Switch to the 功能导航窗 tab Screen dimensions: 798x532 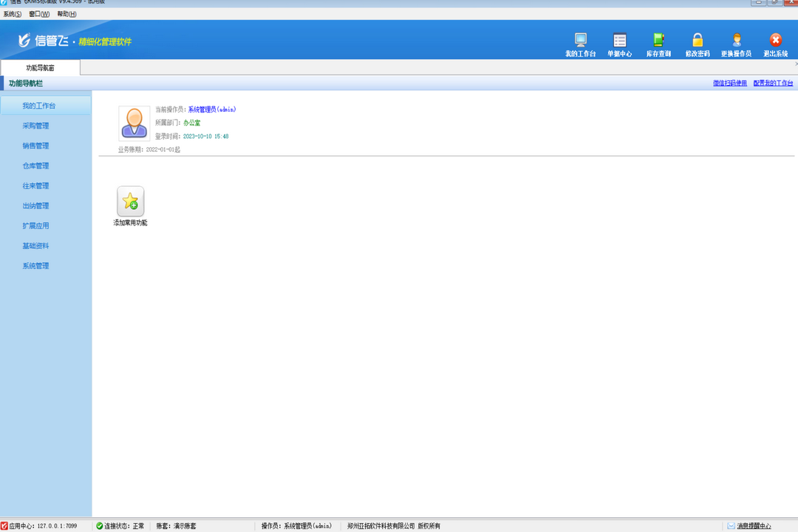40,68
